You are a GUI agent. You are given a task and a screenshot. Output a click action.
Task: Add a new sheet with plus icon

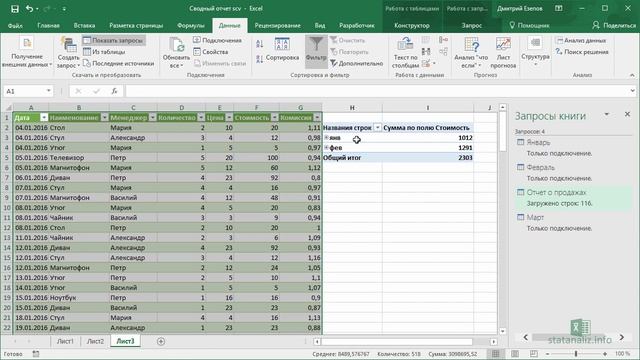coord(161,341)
